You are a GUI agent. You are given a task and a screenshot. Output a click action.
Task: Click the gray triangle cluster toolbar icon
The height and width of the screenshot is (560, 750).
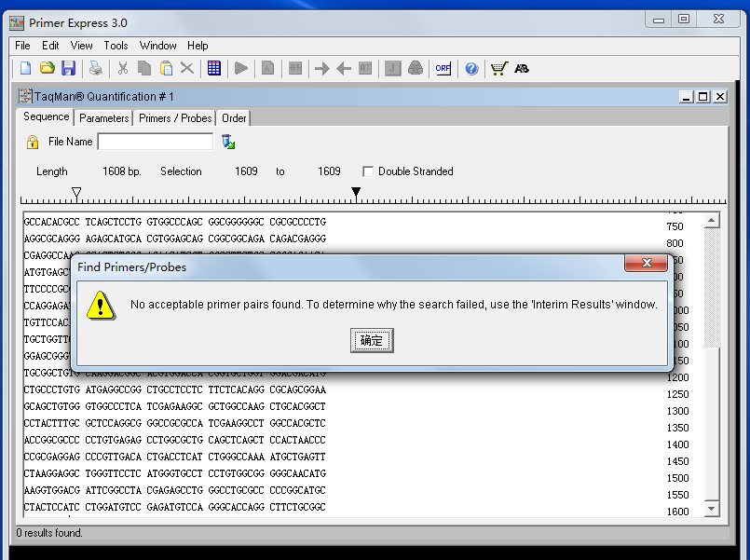(x=416, y=68)
